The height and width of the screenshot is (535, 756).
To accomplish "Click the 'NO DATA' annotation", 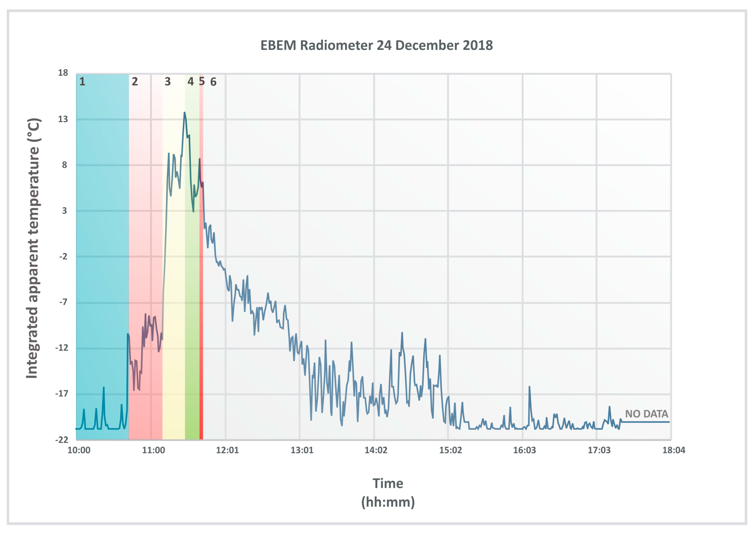I will (x=646, y=414).
